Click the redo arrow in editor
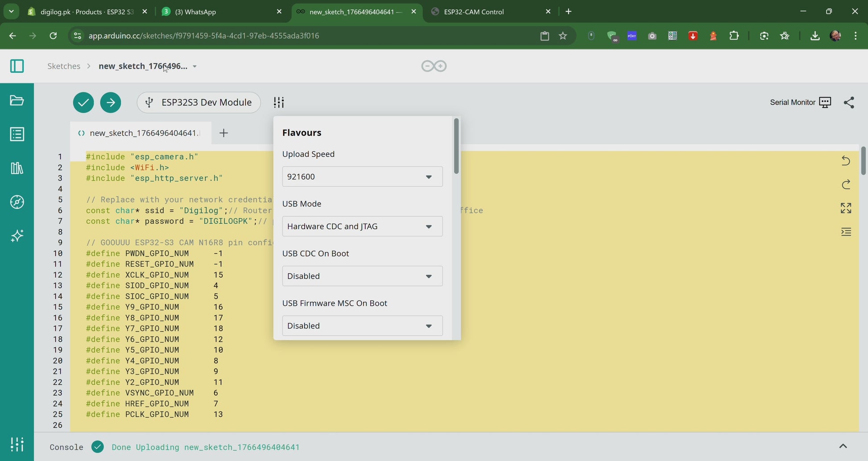This screenshot has width=868, height=461. 846,184
